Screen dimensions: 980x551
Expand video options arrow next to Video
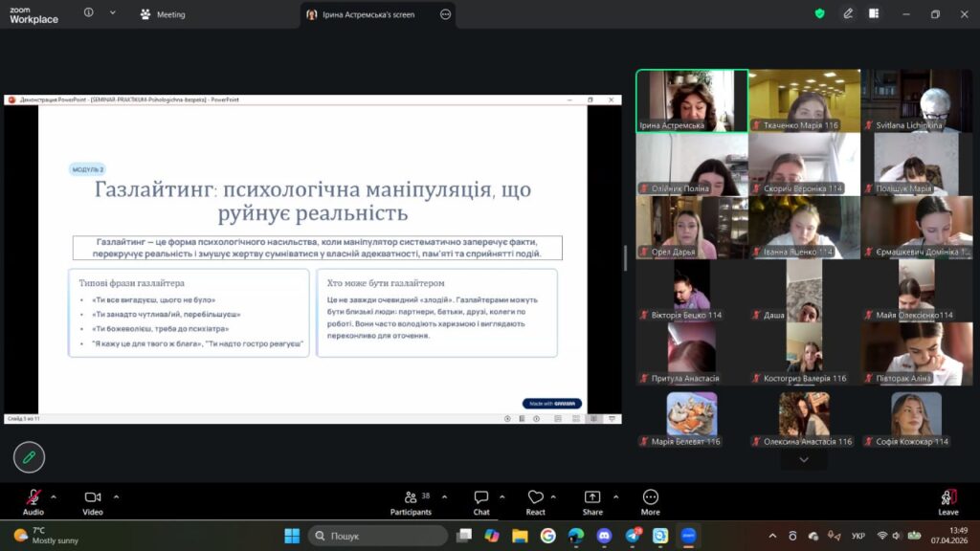tap(116, 496)
